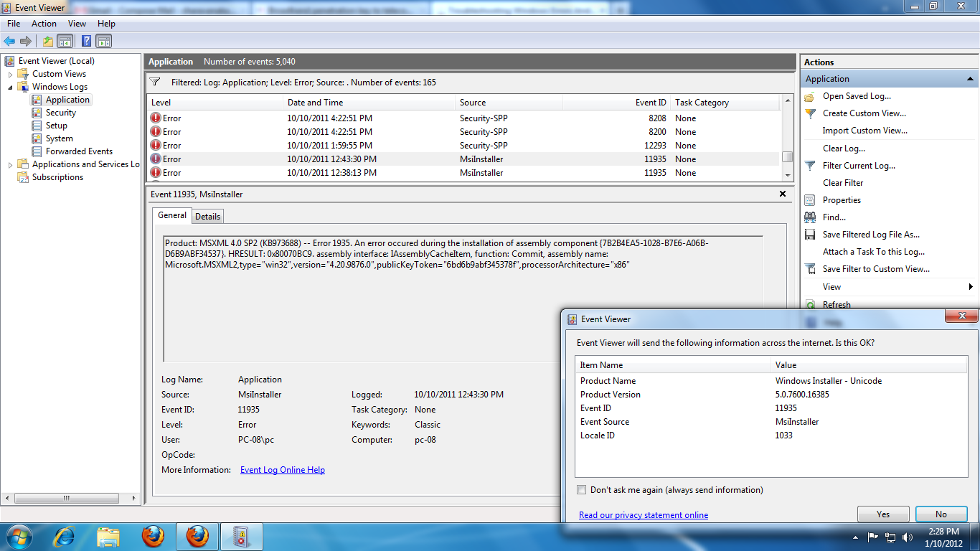Sort events by the Level column
Screen dimensions: 980x551
pos(215,103)
